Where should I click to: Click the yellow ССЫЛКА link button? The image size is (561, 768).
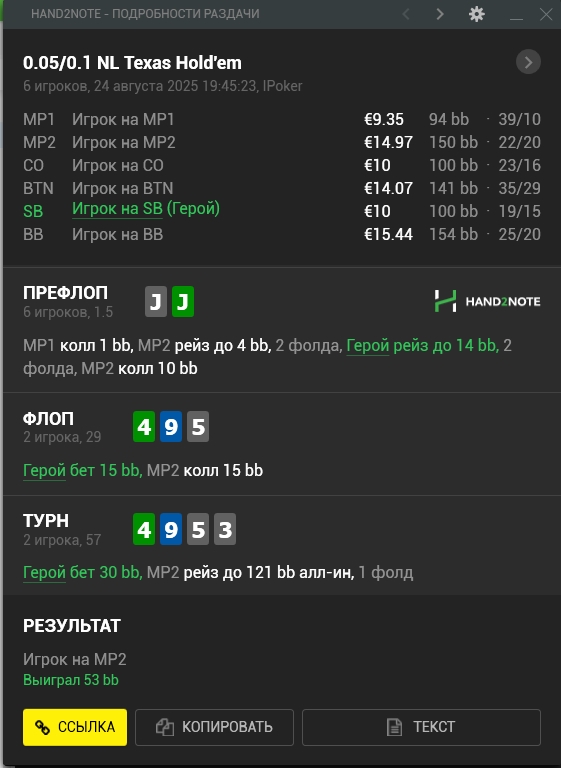75,727
